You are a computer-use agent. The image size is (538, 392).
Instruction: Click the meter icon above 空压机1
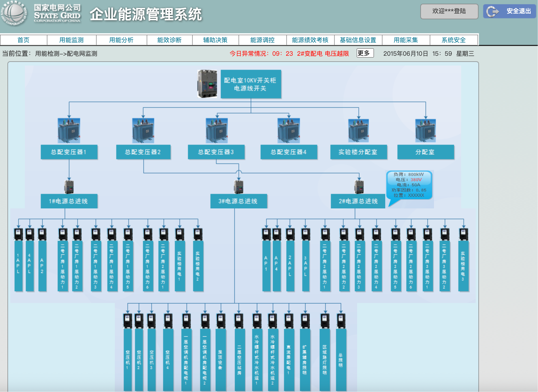point(127,321)
